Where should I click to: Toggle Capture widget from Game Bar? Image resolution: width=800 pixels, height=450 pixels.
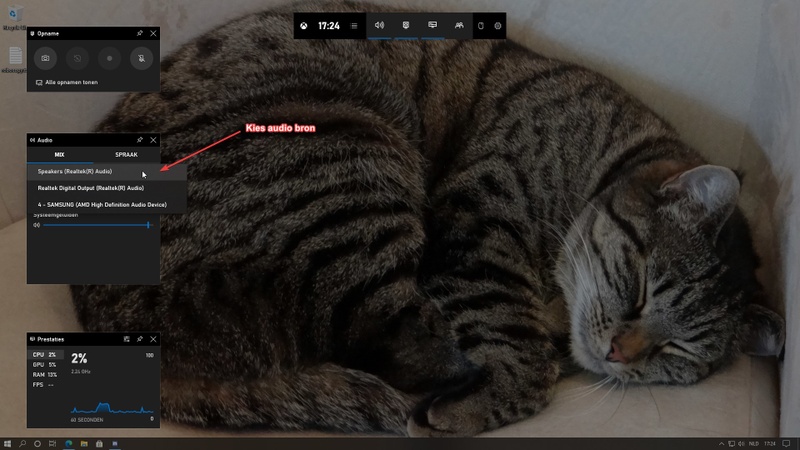point(406,26)
